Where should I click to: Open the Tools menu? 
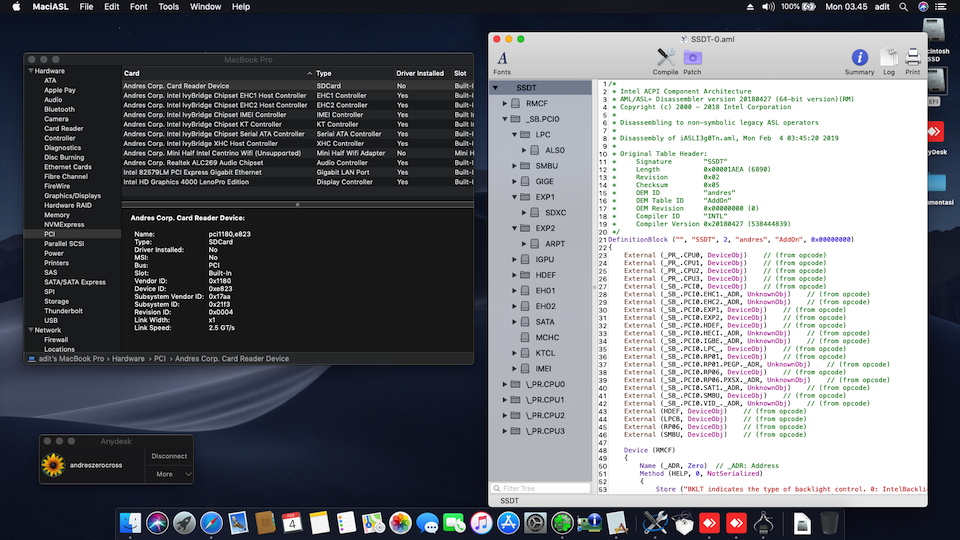coord(168,7)
